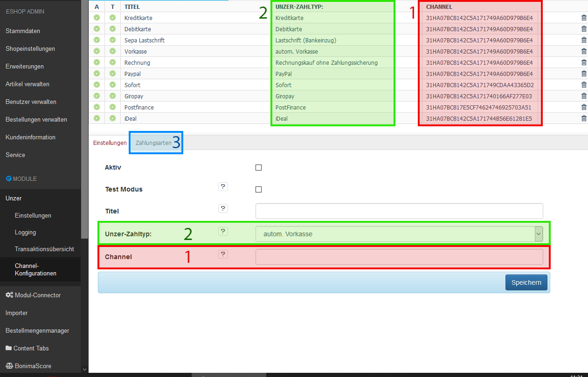Enable the Aktiv checkbox

pos(259,168)
